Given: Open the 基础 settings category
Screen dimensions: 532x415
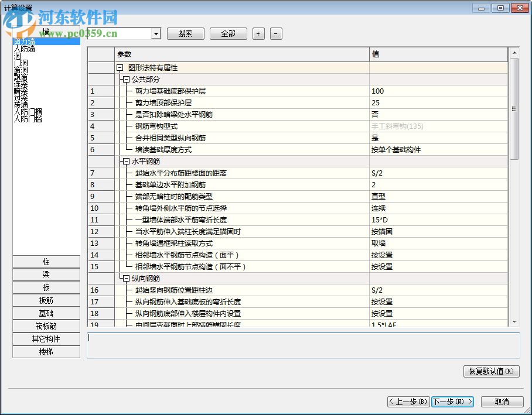Looking at the screenshot, I should [46, 313].
